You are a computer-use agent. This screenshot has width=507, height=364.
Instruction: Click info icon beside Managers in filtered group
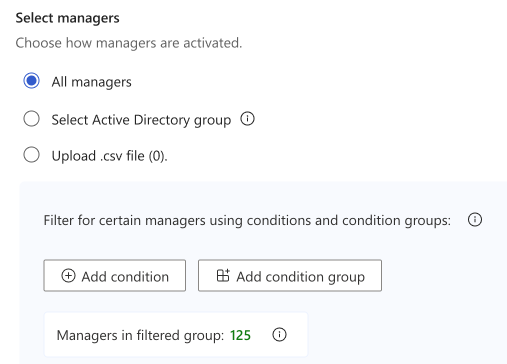pyautogui.click(x=279, y=335)
